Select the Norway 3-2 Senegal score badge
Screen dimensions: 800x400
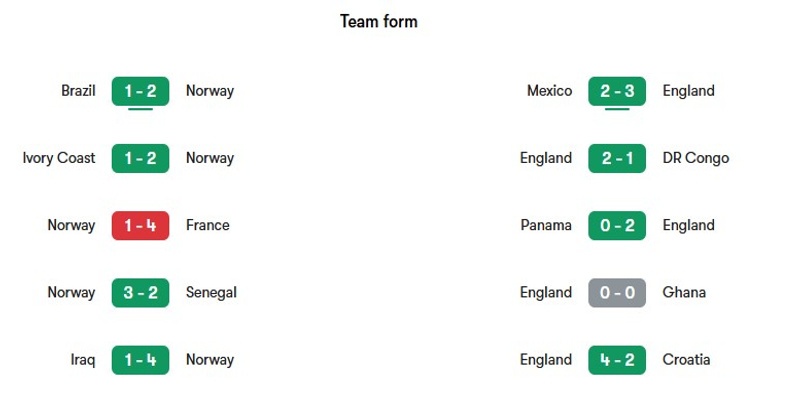(140, 293)
